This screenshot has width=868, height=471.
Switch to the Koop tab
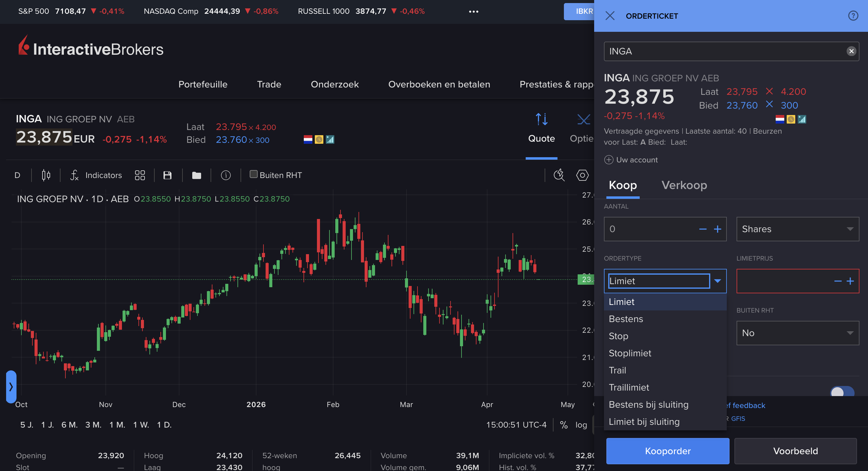pyautogui.click(x=623, y=185)
